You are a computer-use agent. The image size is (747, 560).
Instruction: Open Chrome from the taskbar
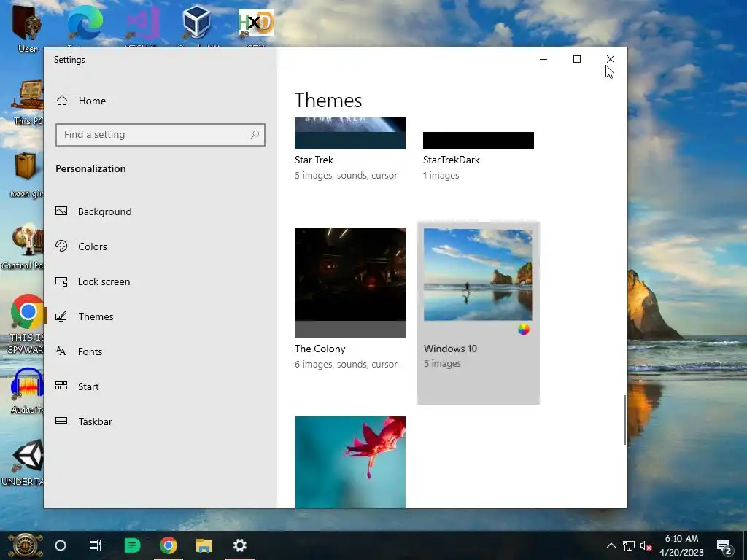pos(169,545)
